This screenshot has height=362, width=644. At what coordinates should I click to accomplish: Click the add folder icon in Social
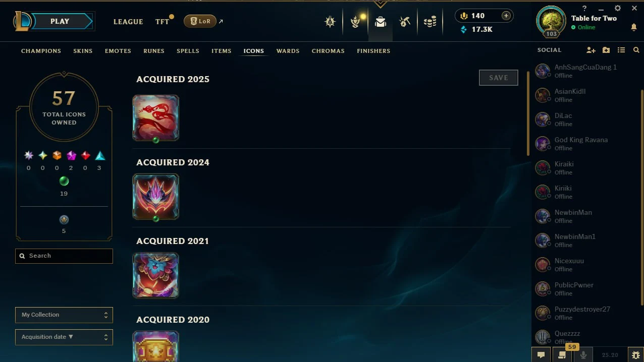pos(606,50)
